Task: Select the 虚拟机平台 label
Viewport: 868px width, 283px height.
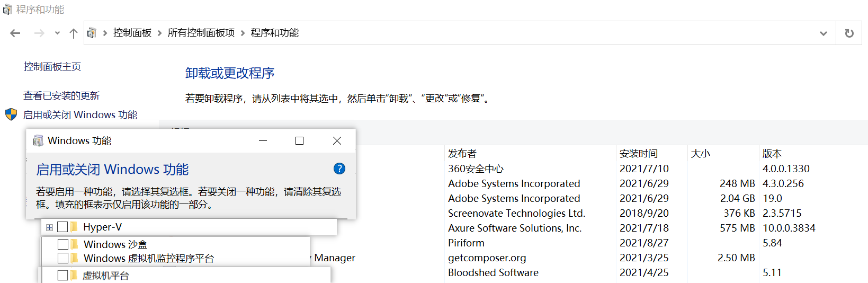Action: [106, 276]
